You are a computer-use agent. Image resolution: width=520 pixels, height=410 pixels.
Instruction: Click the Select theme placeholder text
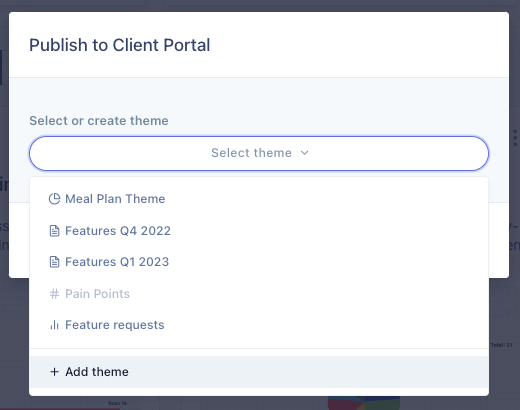tap(252, 153)
